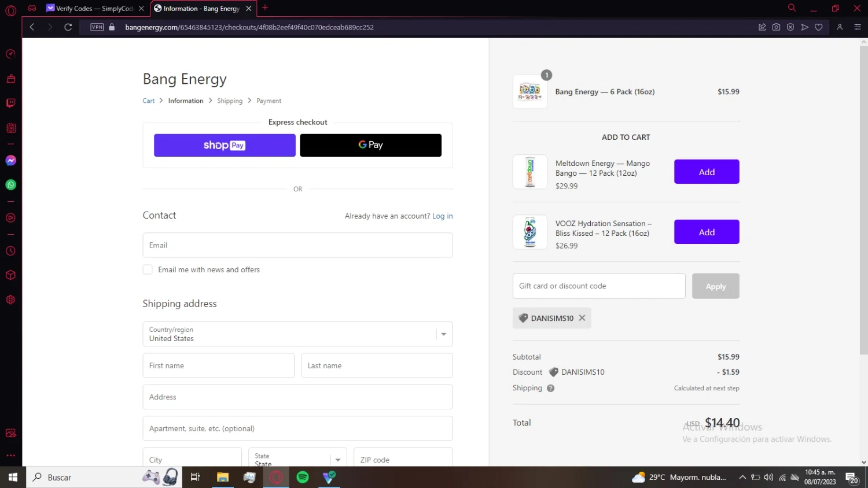Check Email me with news and offers
868x488 pixels.
(x=148, y=269)
